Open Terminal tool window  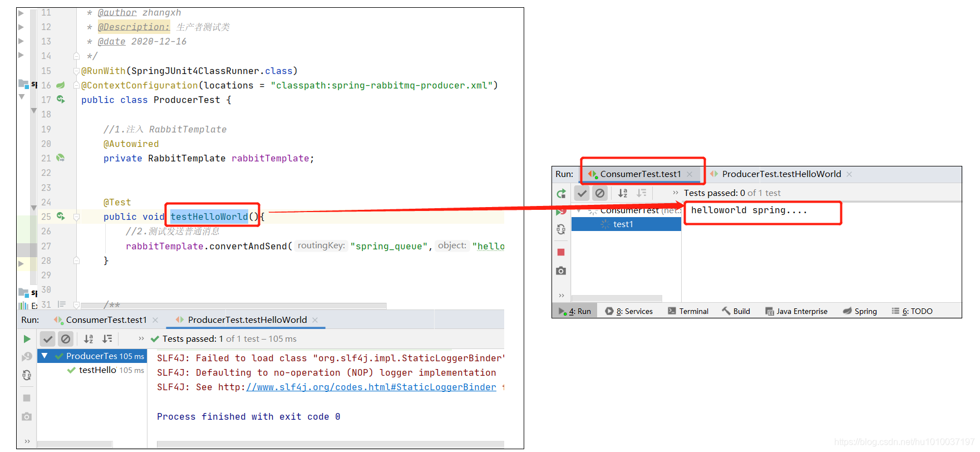coord(688,311)
